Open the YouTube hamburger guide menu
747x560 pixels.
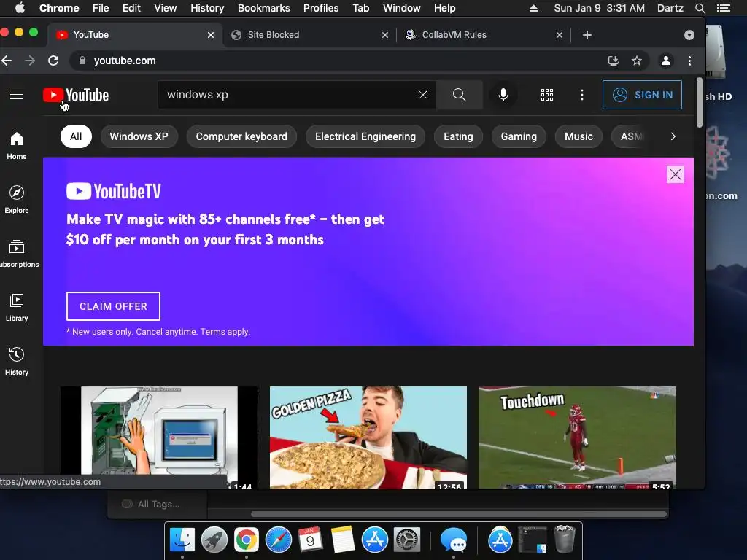[17, 95]
